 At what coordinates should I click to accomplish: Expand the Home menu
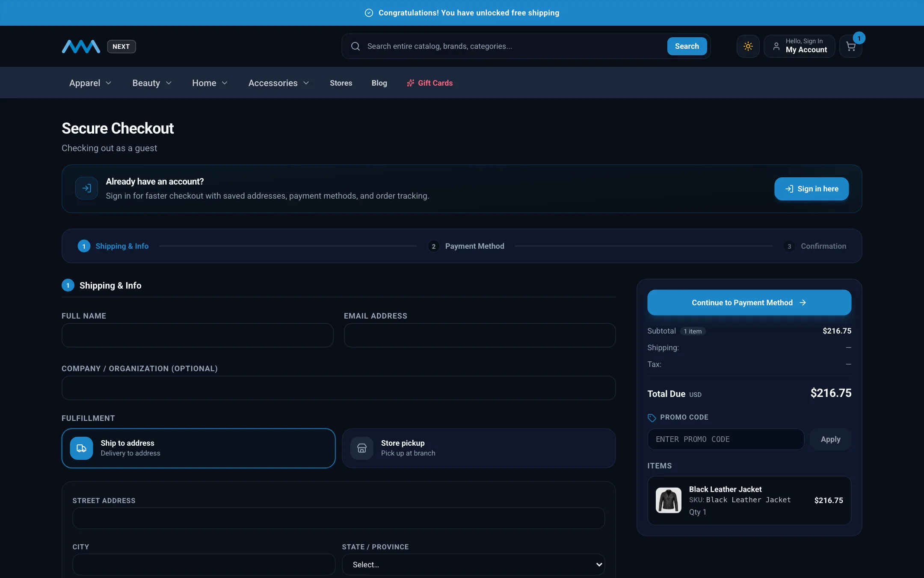[210, 83]
